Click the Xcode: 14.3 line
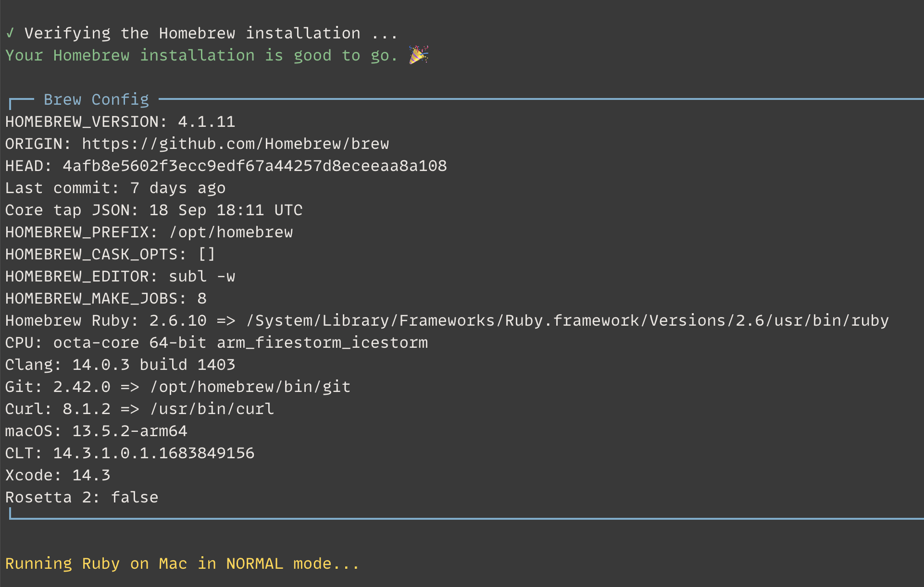 click(x=58, y=475)
